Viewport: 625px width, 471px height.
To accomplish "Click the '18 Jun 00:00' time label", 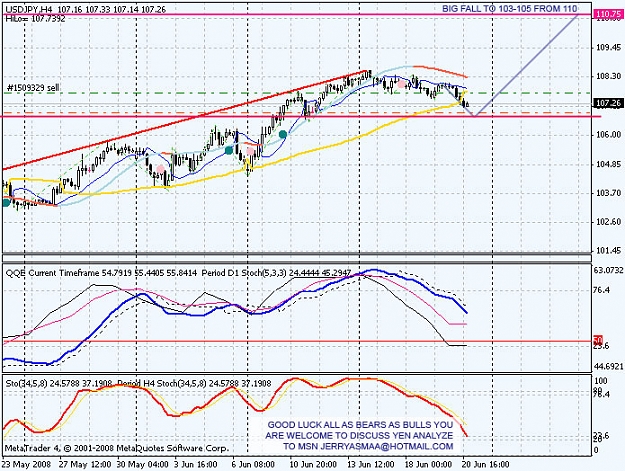I will click(428, 465).
